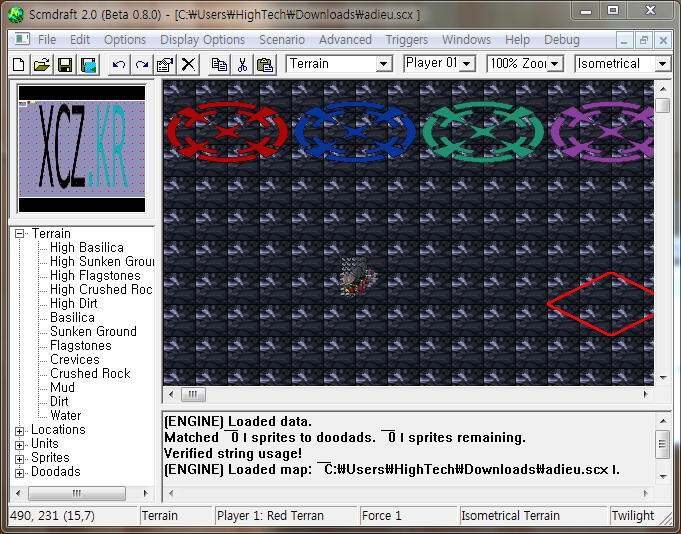This screenshot has height=534, width=681.
Task: Open the Edit menu
Action: [80, 40]
